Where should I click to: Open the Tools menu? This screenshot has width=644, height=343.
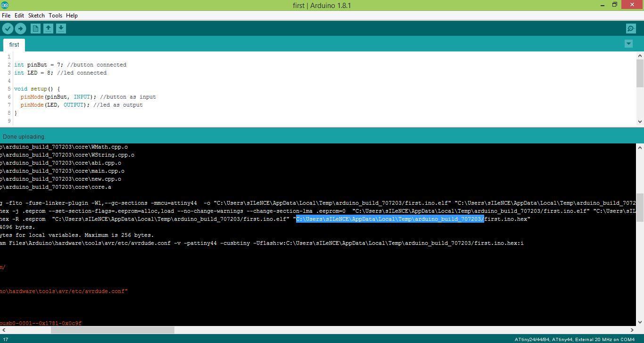click(55, 16)
